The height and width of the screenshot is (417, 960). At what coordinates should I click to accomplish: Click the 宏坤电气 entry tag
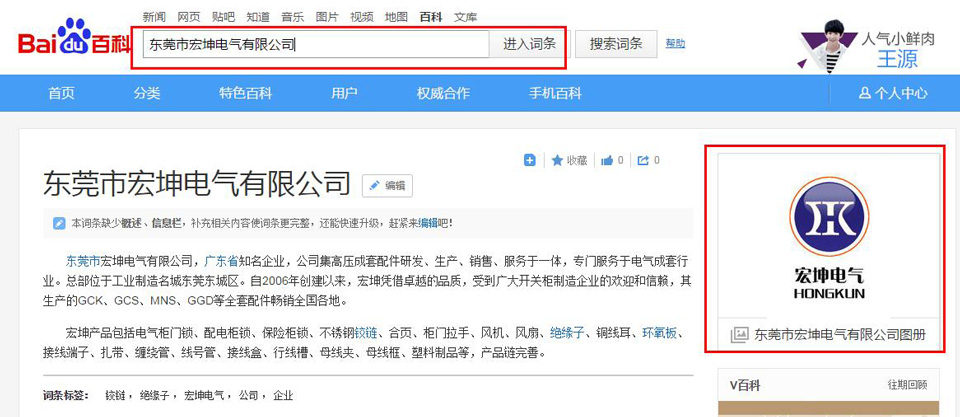pos(204,396)
